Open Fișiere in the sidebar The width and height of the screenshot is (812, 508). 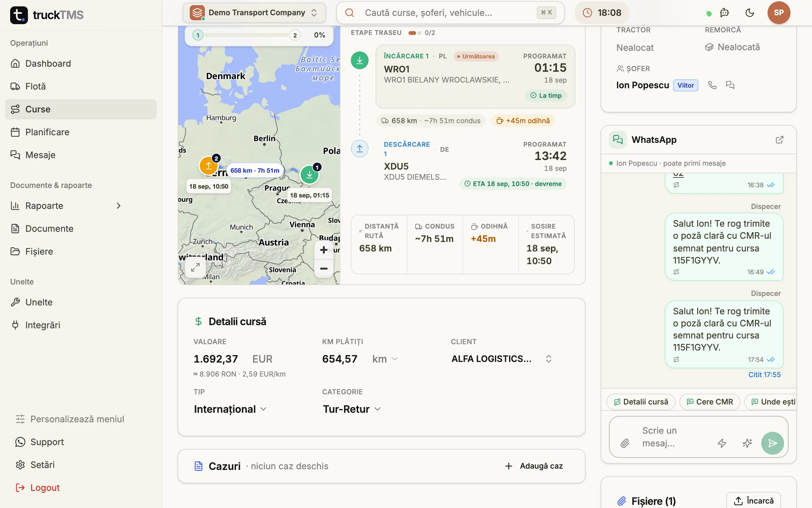tap(81, 251)
